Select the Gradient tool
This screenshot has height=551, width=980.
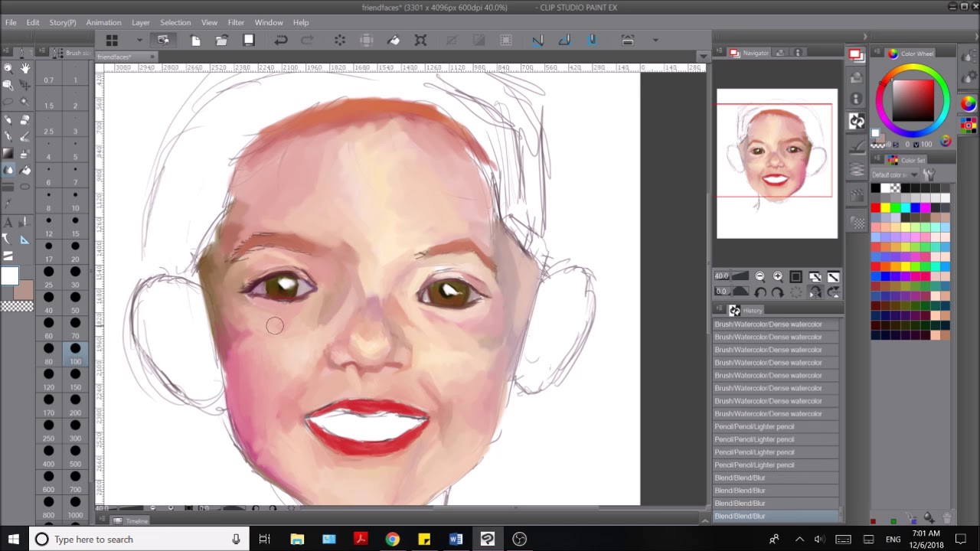pyautogui.click(x=8, y=152)
